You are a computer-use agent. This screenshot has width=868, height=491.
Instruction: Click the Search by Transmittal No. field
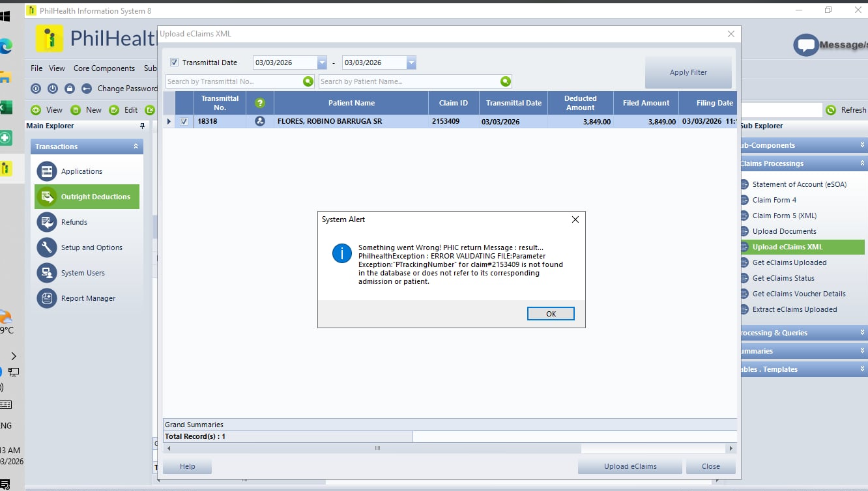(x=233, y=81)
